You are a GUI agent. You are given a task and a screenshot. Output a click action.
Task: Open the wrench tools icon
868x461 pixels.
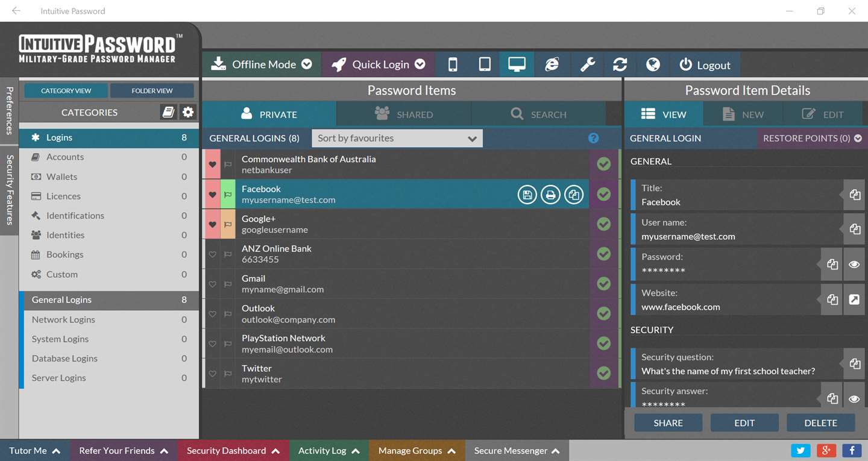[588, 64]
